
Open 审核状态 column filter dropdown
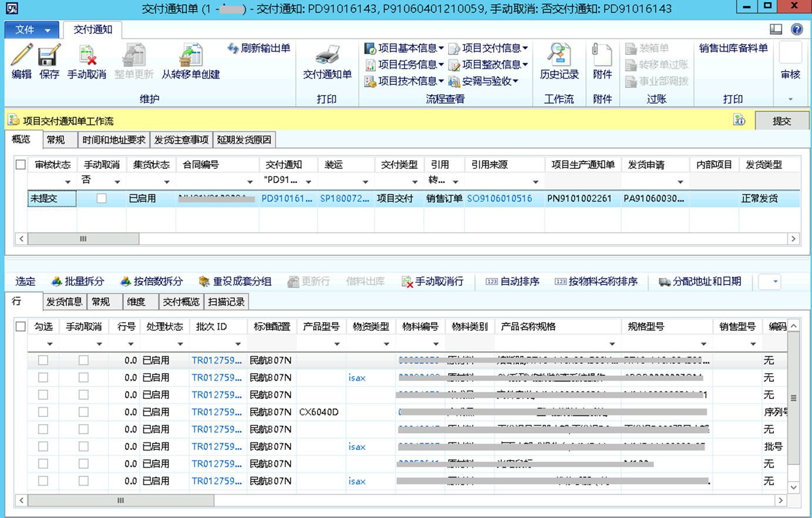point(68,182)
